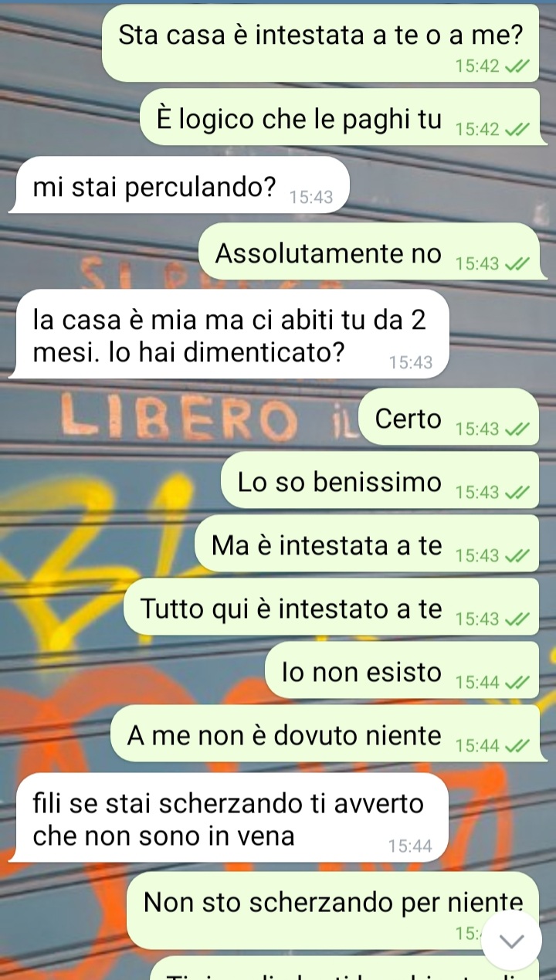Tap the scroll-to-bottom chevron button
The height and width of the screenshot is (980, 556).
click(513, 940)
